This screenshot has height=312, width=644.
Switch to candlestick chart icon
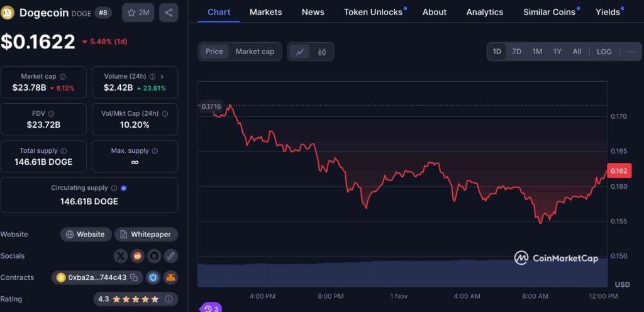coord(322,52)
